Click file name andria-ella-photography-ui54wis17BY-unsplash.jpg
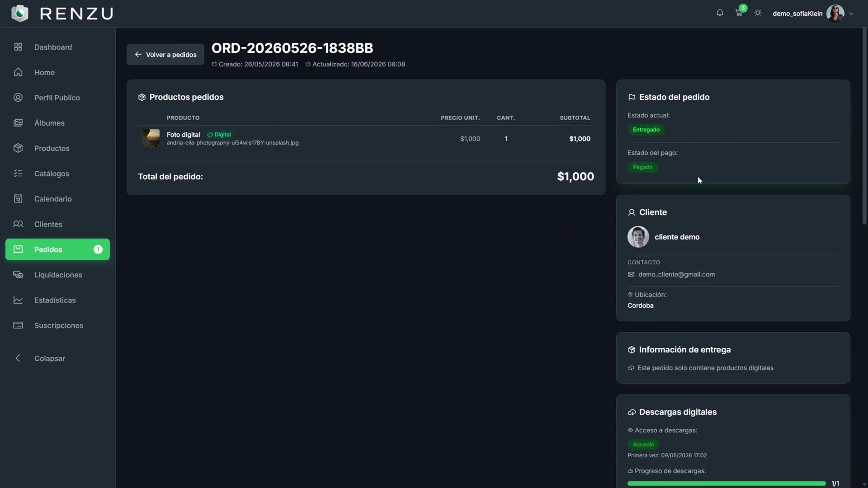Screen dimensions: 868x488 232,143
